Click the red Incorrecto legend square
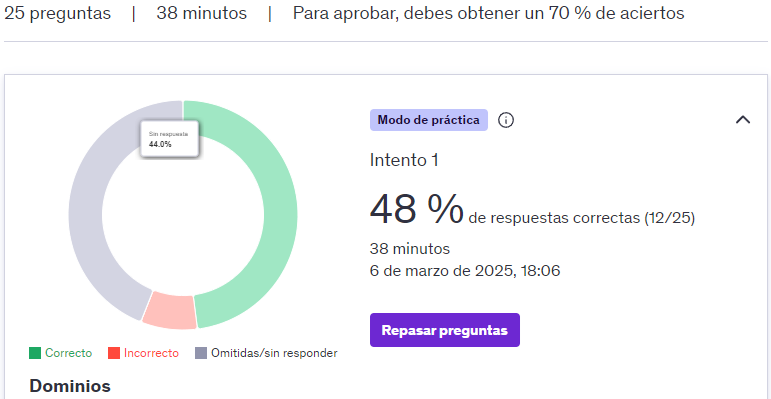 [x=114, y=353]
